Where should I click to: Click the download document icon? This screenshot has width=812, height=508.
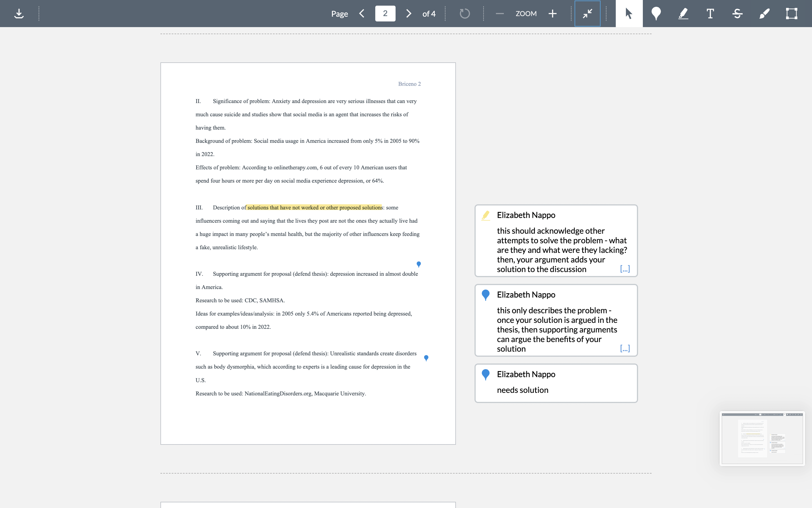pyautogui.click(x=19, y=14)
